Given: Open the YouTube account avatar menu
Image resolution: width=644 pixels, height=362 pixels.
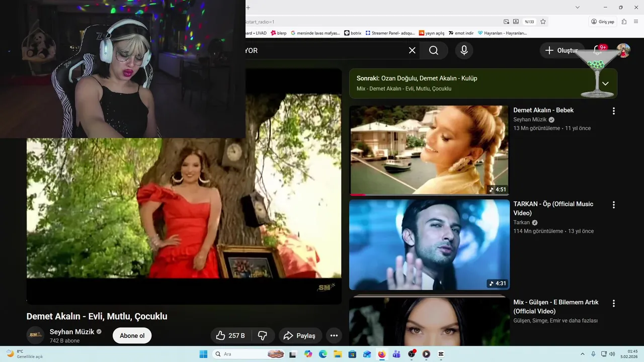Looking at the screenshot, I should (623, 50).
